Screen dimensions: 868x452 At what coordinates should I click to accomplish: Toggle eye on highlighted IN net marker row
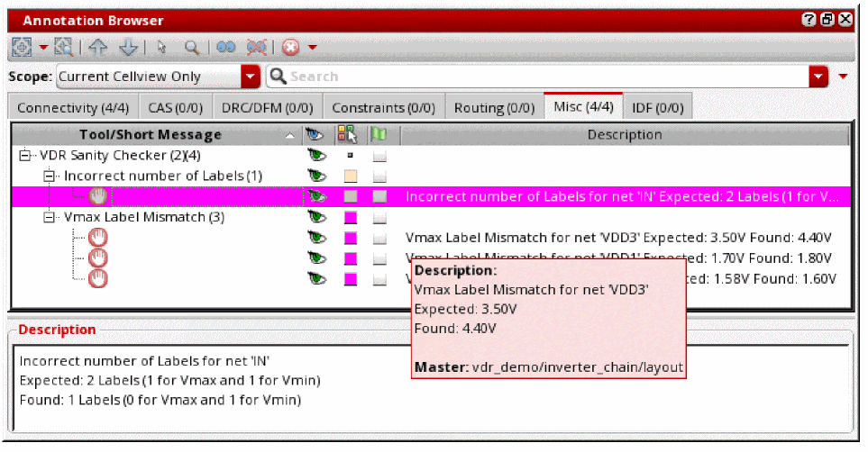316,196
